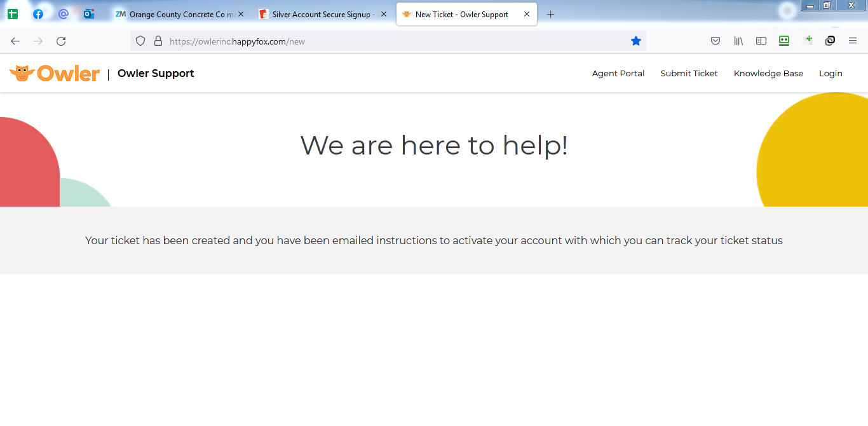Image resolution: width=868 pixels, height=426 pixels.
Task: Open the pinned Facebook tab
Action: pos(38,14)
